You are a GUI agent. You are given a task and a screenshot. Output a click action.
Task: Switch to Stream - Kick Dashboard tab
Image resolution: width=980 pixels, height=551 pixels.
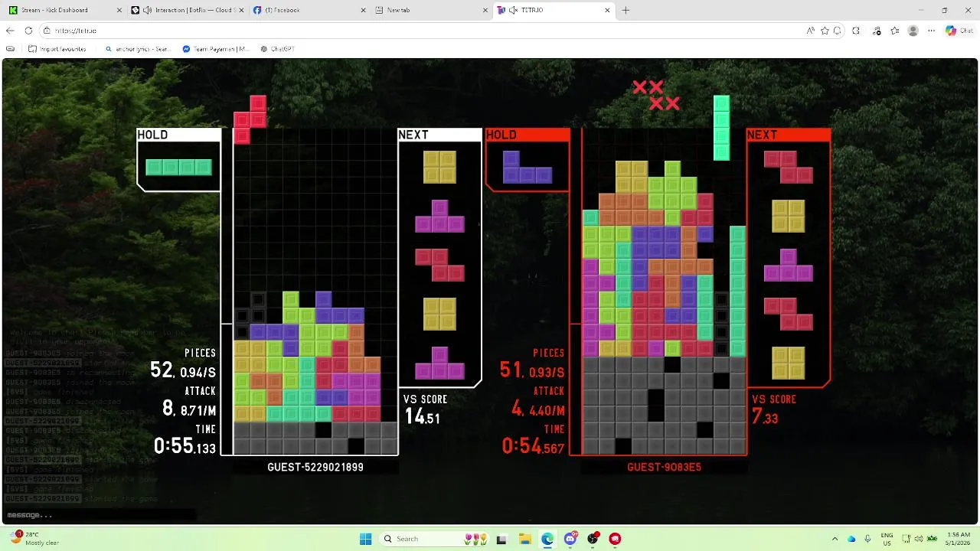click(x=65, y=10)
